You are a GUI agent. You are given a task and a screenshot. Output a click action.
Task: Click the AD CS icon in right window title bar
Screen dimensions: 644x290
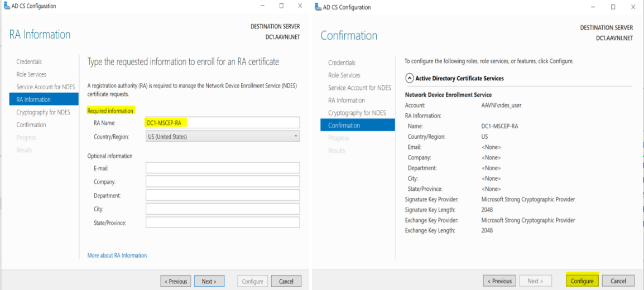tap(318, 7)
